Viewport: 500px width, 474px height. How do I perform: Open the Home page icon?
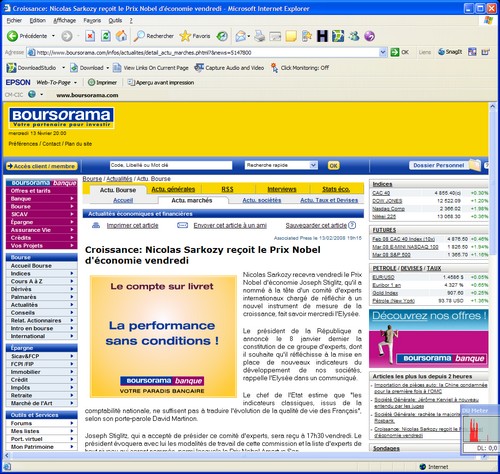tap(121, 36)
